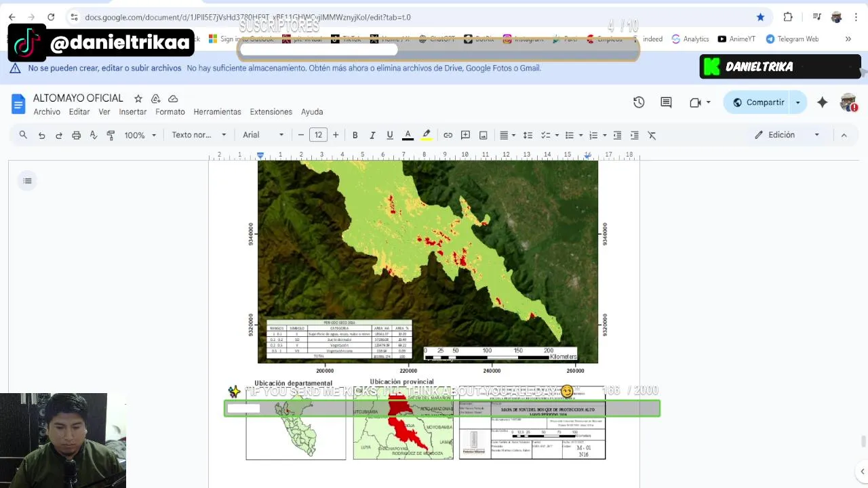Viewport: 868px width, 488px height.
Task: Open the text color picker
Action: click(408, 135)
